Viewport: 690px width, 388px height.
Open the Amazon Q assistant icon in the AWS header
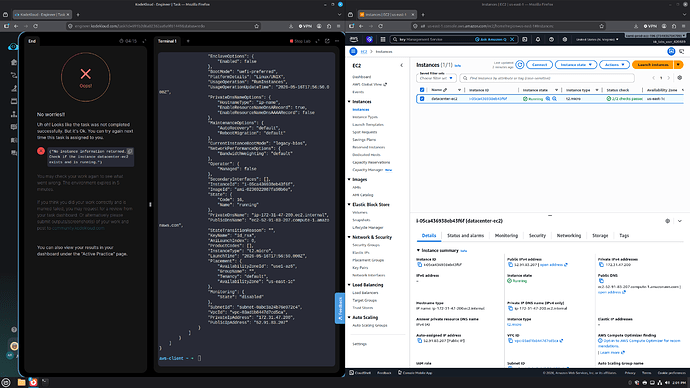(370, 39)
